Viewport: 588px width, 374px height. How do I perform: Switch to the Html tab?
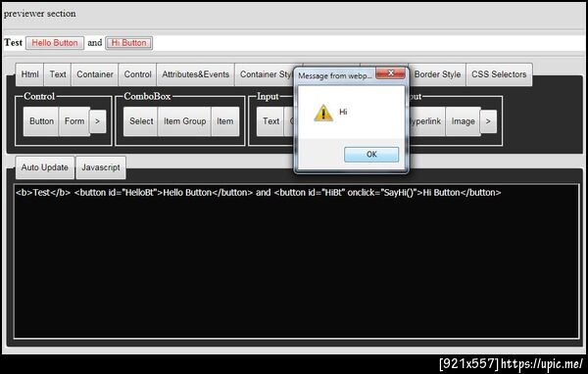point(29,74)
